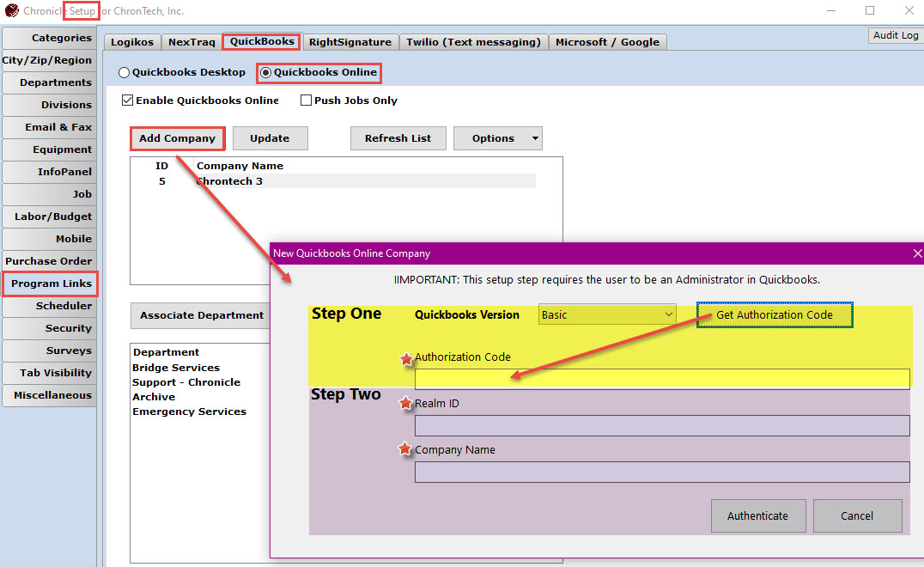Open Divisions setup section
This screenshot has height=567, width=924.
(50, 105)
